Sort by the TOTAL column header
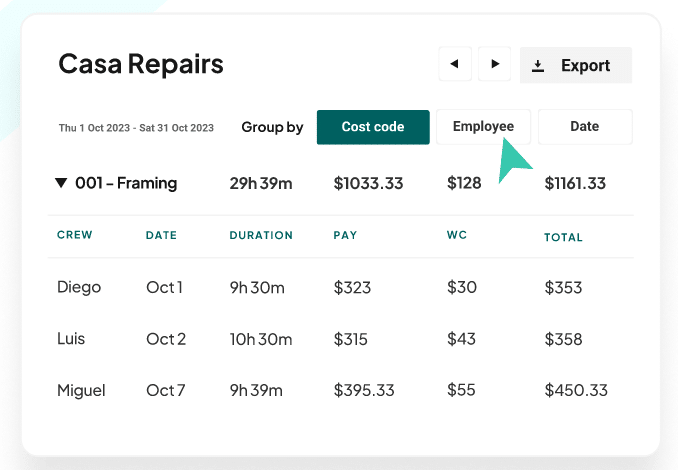Screen dimensions: 678x470 pyautogui.click(x=563, y=238)
